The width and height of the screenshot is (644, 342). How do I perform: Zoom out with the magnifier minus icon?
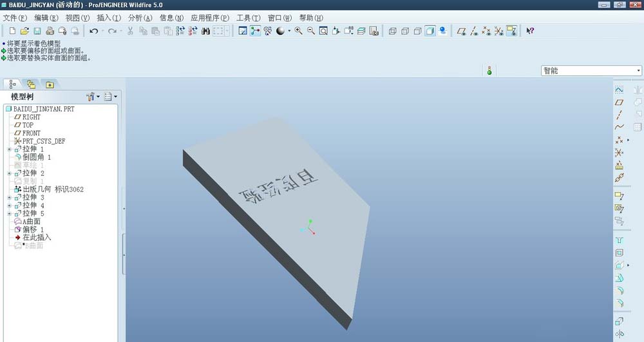pyautogui.click(x=311, y=31)
